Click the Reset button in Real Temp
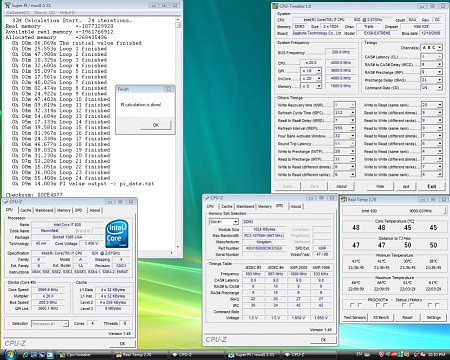 tap(407, 318)
